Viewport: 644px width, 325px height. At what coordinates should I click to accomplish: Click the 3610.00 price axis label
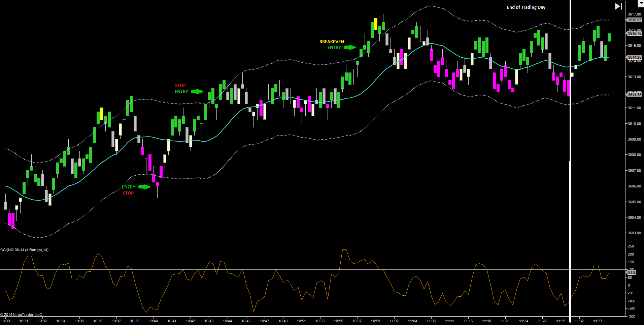pyautogui.click(x=634, y=124)
